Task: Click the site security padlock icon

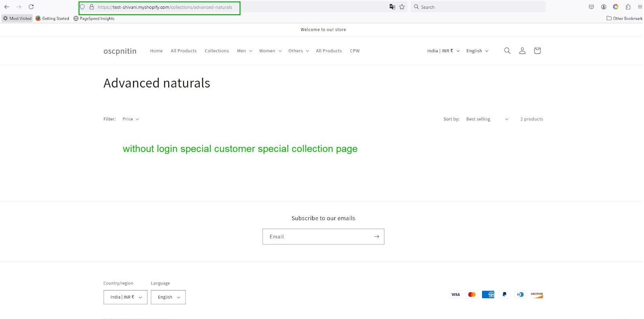Action: point(92,7)
